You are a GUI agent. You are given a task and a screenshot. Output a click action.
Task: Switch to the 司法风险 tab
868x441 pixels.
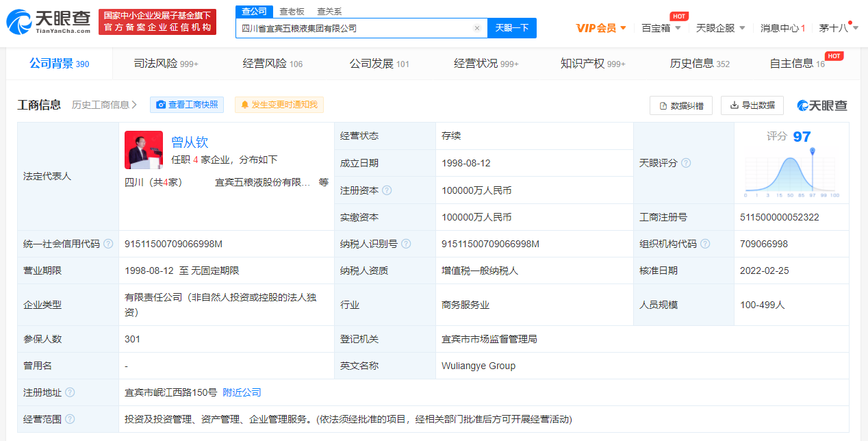click(166, 64)
